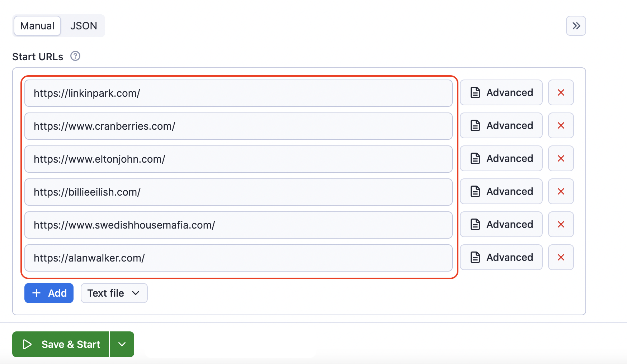This screenshot has height=364, width=627.
Task: Open the Text file dropdown
Action: point(114,293)
